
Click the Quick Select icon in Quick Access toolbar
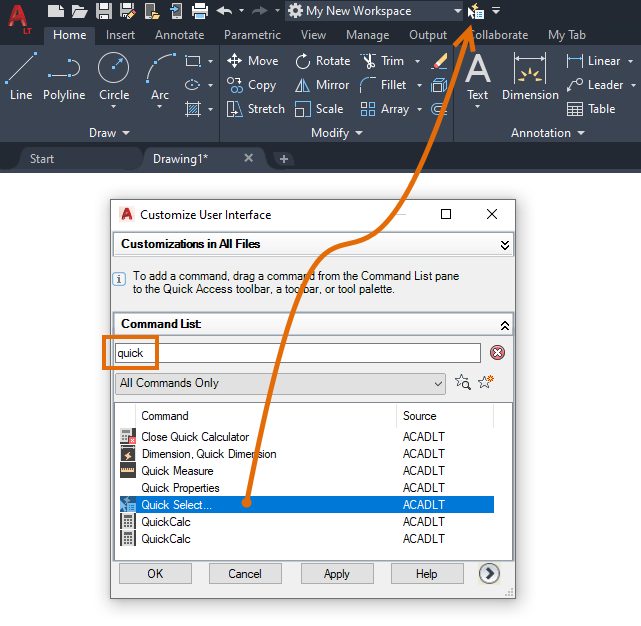coord(475,11)
